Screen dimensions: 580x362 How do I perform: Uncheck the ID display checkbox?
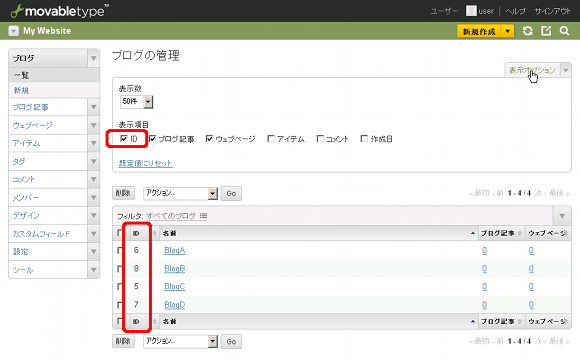point(124,139)
